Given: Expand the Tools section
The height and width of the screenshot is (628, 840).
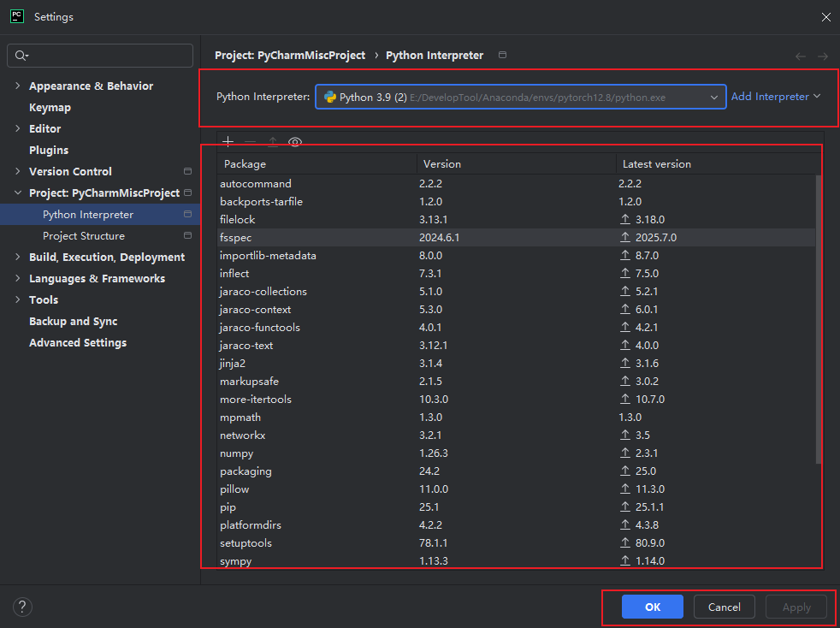Looking at the screenshot, I should (x=18, y=300).
